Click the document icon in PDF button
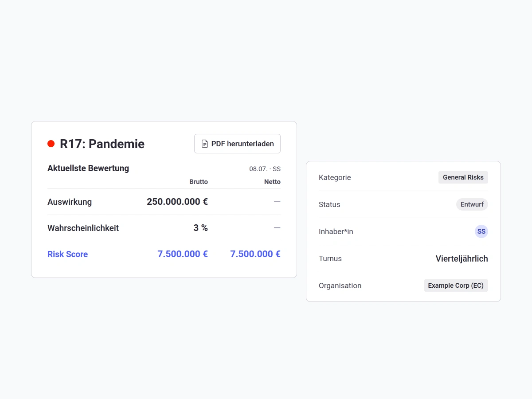 click(205, 144)
